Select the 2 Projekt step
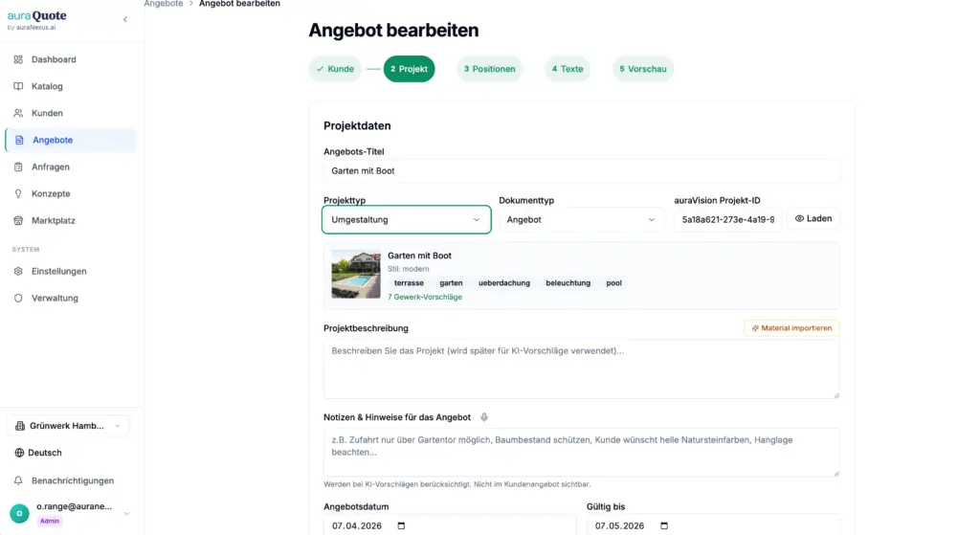The image size is (980, 535). click(410, 69)
